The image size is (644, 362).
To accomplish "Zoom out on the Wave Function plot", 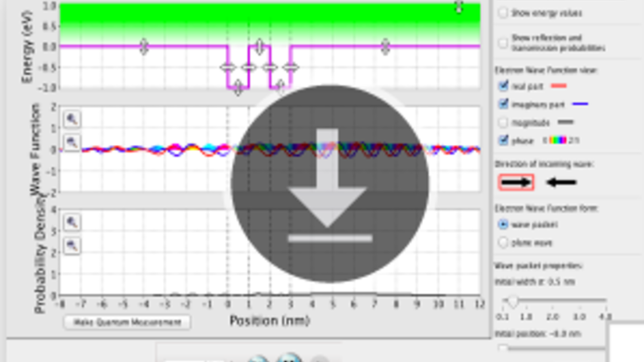I will (x=72, y=143).
